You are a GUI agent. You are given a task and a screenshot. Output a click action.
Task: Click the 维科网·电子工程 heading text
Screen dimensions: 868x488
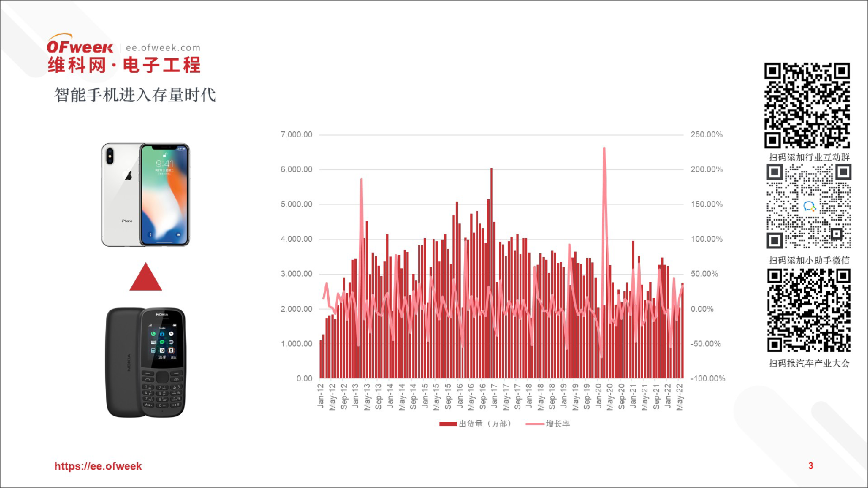coord(124,66)
